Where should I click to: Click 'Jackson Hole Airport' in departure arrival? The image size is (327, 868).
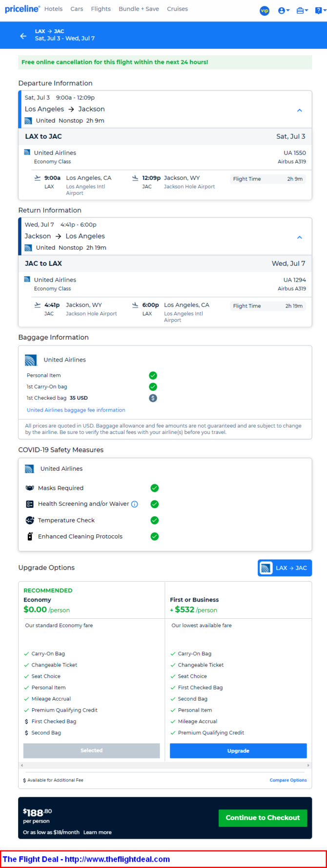pyautogui.click(x=189, y=187)
